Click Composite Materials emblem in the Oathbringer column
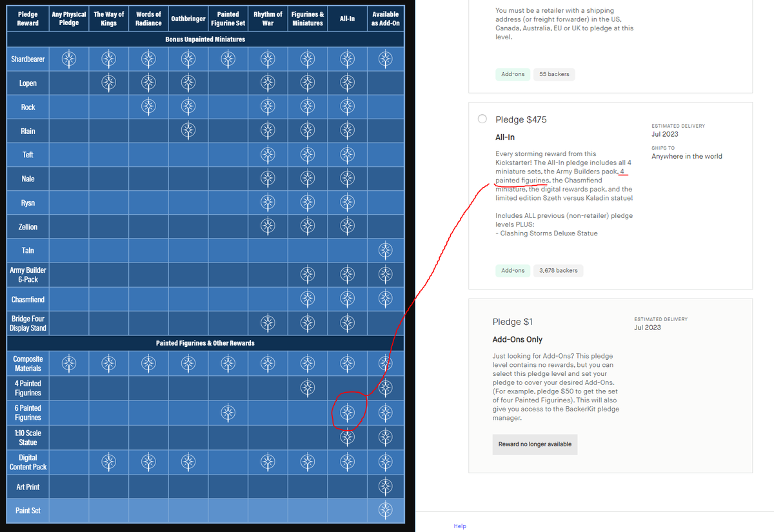The height and width of the screenshot is (532, 774). click(188, 363)
